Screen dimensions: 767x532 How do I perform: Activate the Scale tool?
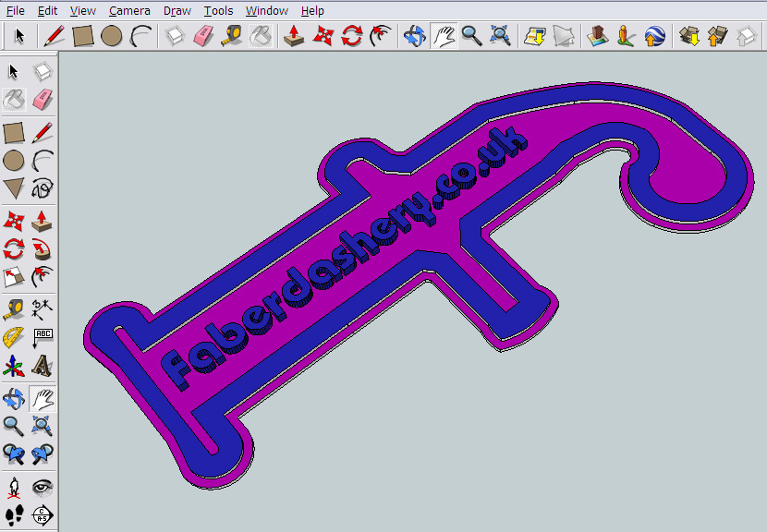[14, 277]
